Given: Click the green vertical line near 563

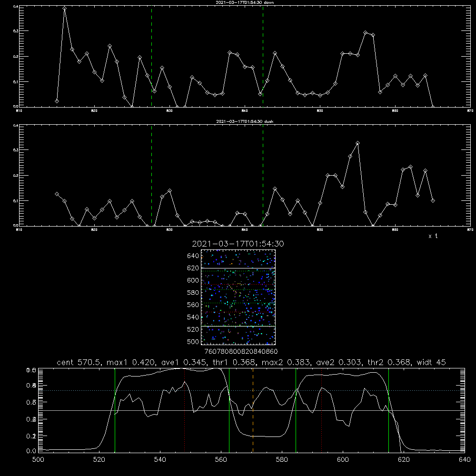Looking at the screenshot, I should tap(229, 410).
